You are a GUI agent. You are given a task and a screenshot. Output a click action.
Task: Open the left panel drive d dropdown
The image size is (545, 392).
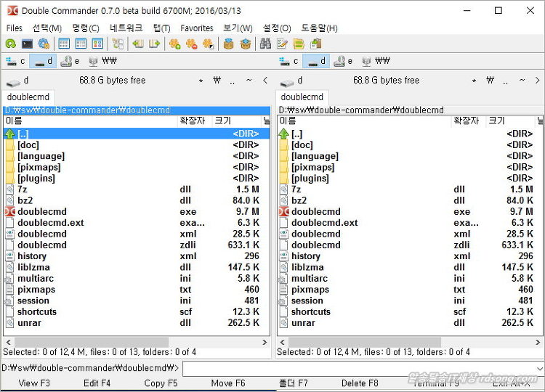(17, 81)
